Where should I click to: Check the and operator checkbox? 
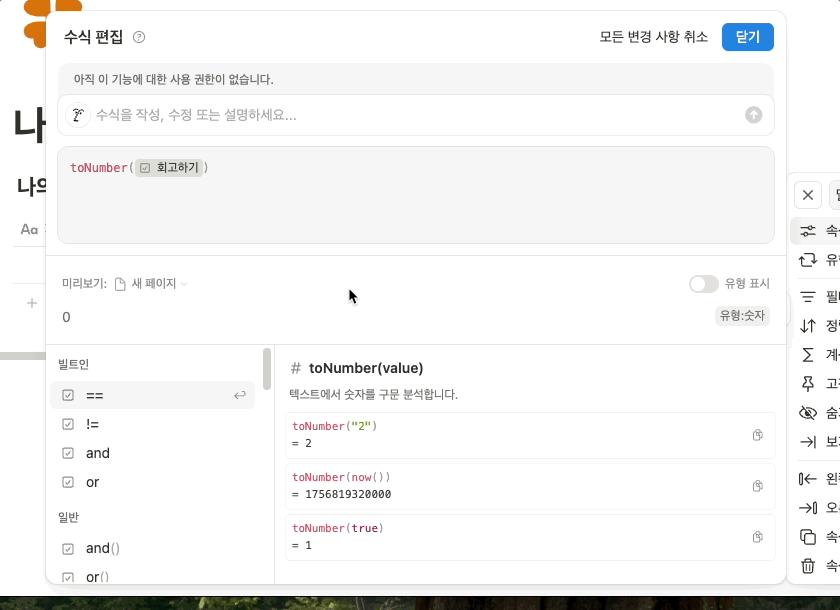click(66, 453)
